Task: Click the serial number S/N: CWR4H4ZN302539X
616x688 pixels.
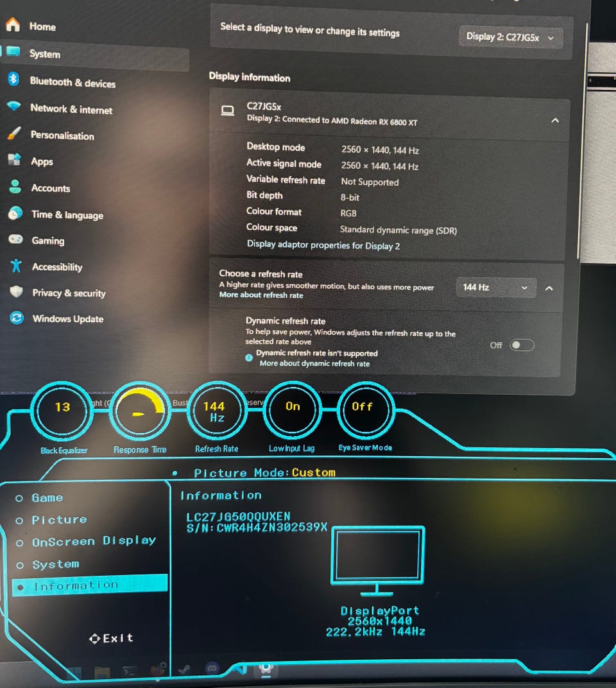Action: [257, 527]
